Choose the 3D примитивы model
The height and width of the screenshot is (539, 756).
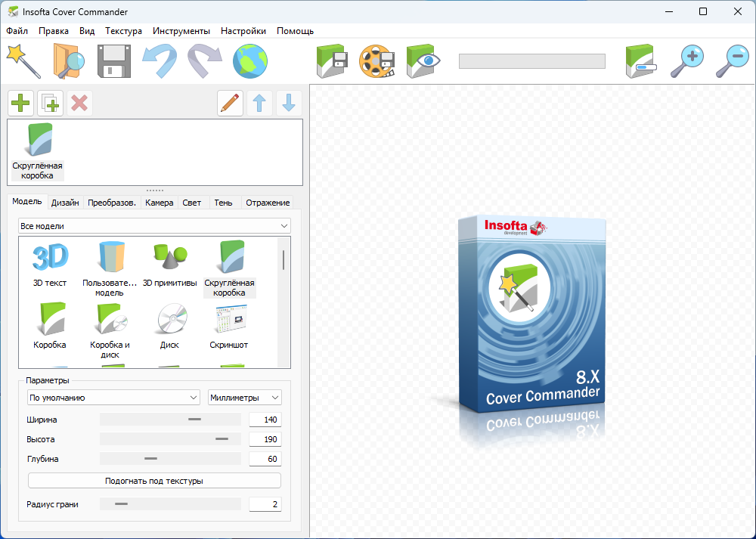pos(169,265)
